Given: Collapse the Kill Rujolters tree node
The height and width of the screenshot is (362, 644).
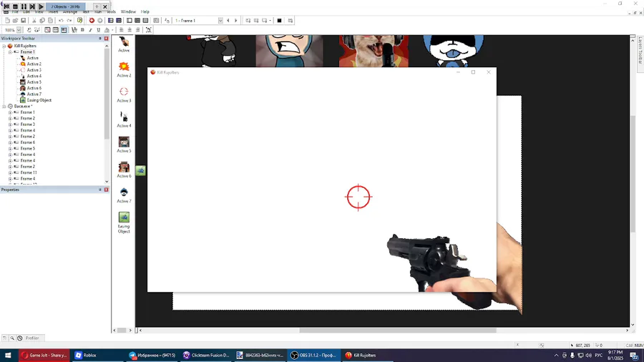Looking at the screenshot, I should 4,46.
